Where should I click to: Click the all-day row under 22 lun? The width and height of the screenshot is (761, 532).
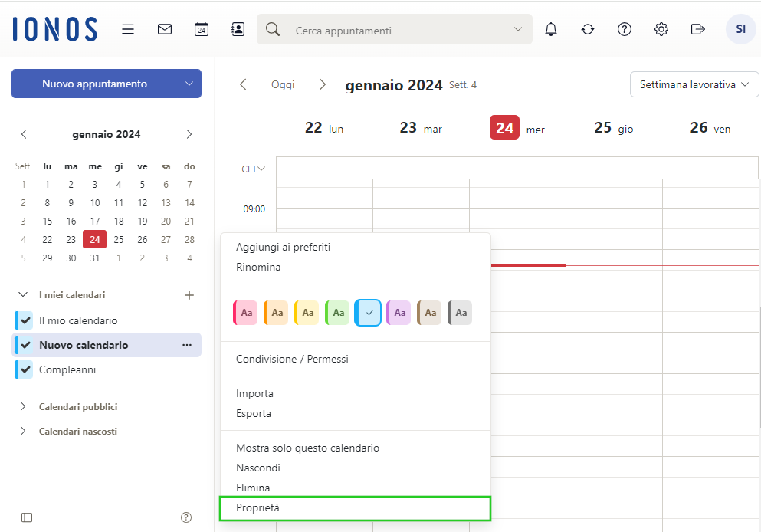coord(324,168)
